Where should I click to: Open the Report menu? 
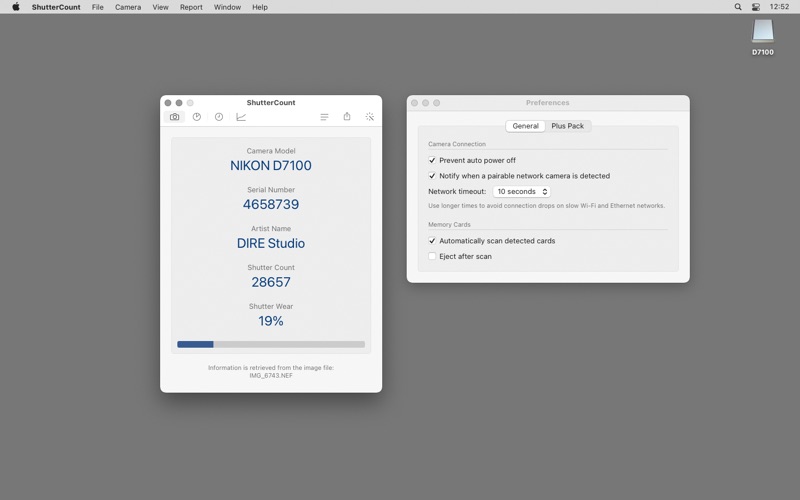coord(191,7)
